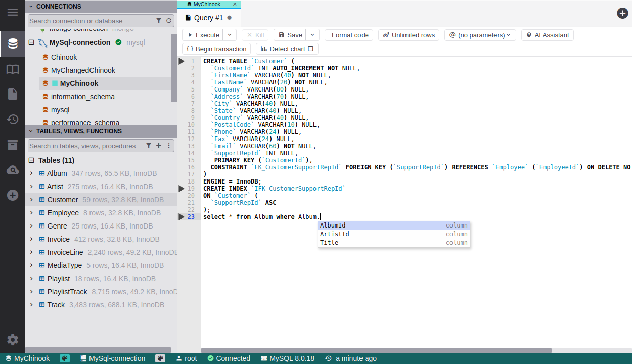
Task: Open the query history sidebar icon
Action: (13, 119)
